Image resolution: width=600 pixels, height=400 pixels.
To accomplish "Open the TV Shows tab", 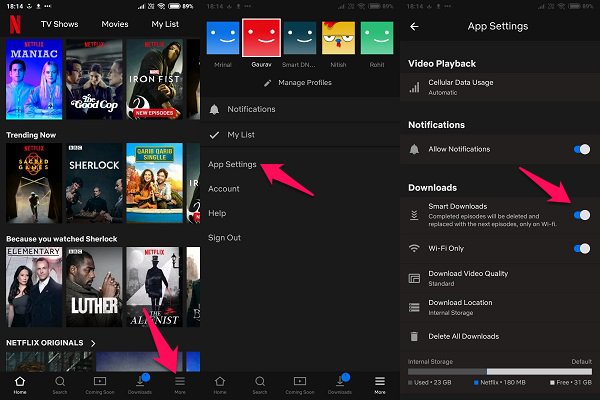I will [x=59, y=24].
